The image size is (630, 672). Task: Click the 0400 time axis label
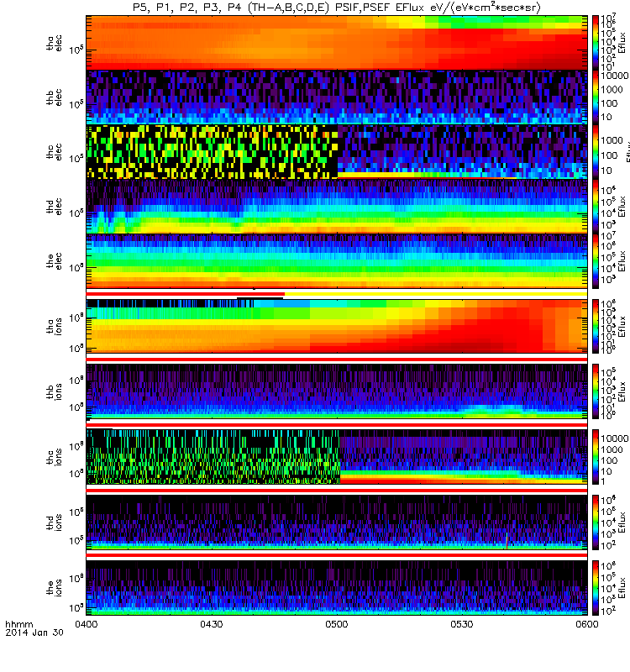pyautogui.click(x=87, y=624)
